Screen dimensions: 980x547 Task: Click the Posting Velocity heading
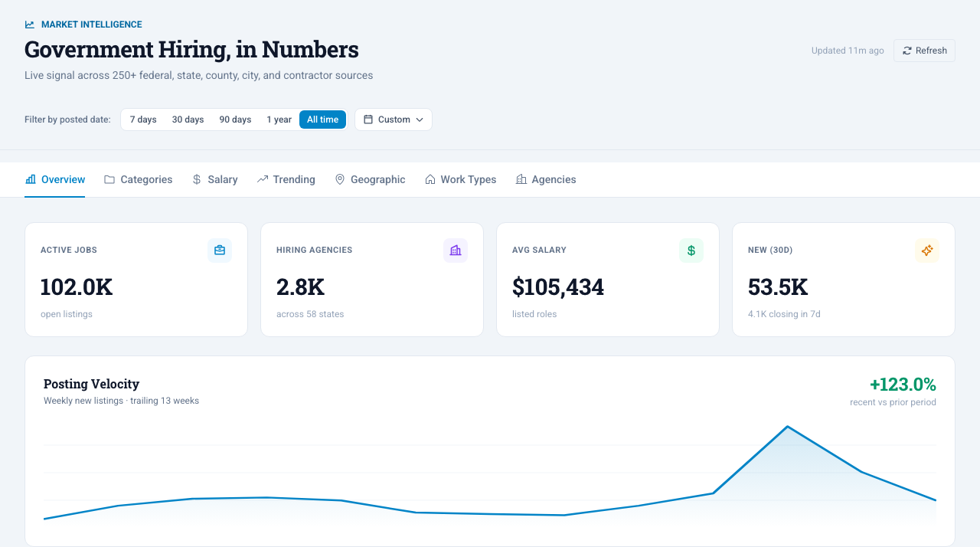click(91, 384)
